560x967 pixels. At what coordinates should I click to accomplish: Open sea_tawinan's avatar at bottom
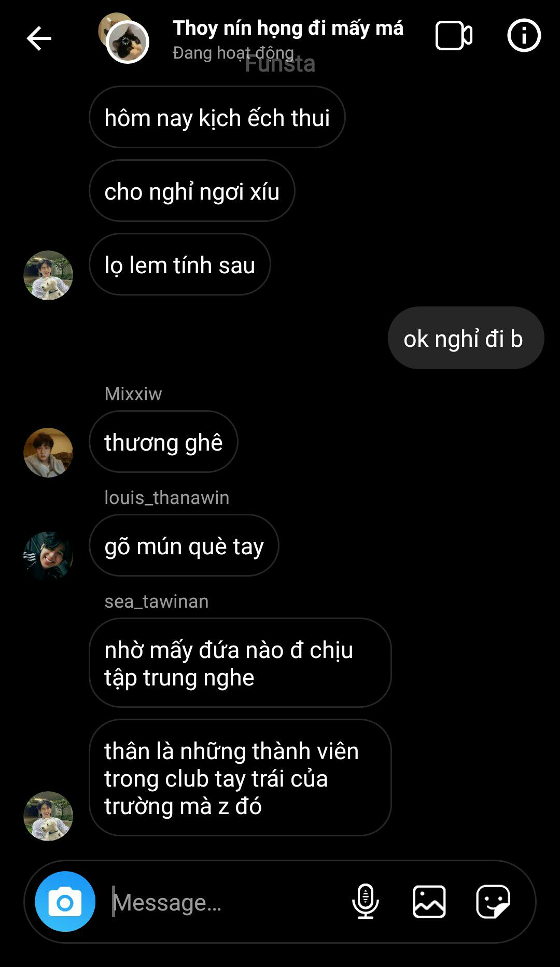(48, 816)
